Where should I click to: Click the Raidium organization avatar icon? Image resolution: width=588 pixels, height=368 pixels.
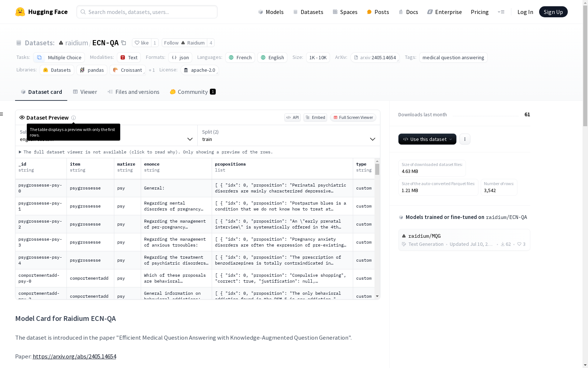pos(61,43)
